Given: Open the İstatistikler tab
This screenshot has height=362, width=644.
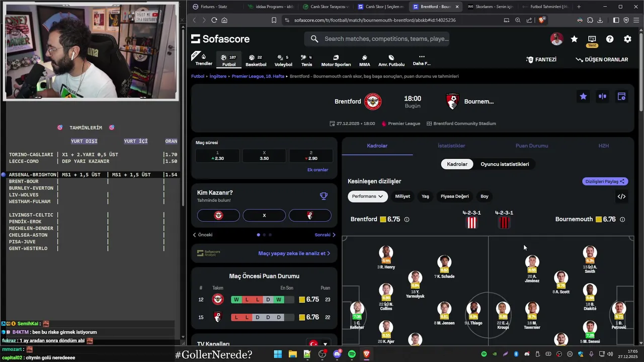Looking at the screenshot, I should 451,146.
